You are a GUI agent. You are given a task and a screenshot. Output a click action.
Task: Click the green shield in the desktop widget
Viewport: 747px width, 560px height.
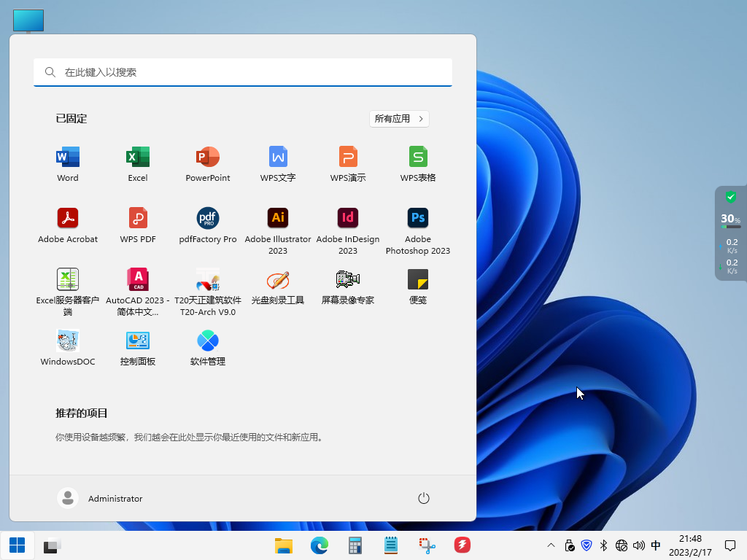(x=731, y=197)
